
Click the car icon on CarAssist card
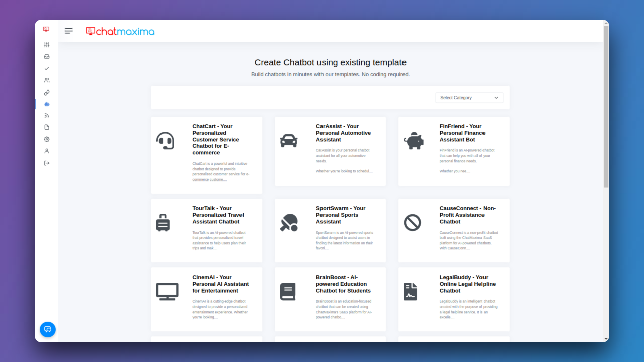point(289,141)
